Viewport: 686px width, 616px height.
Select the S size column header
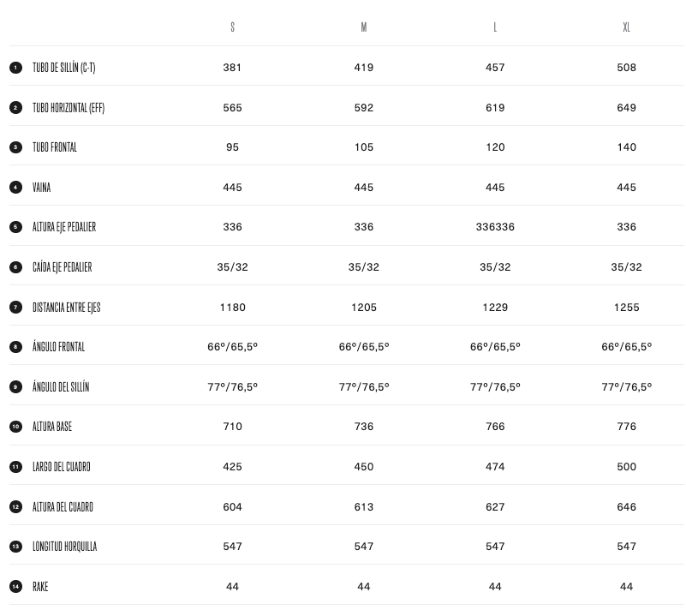pyautogui.click(x=232, y=27)
